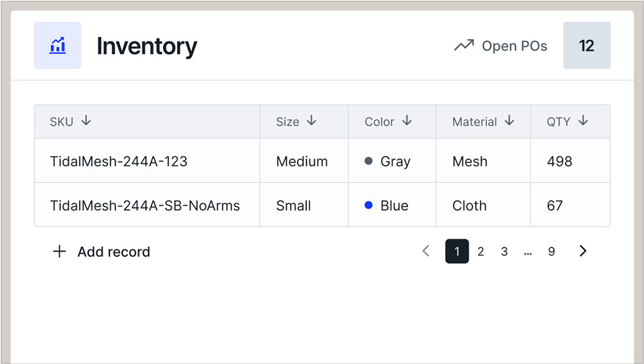Click the Add record button
Viewport: 644px width, 364px height.
tap(113, 252)
